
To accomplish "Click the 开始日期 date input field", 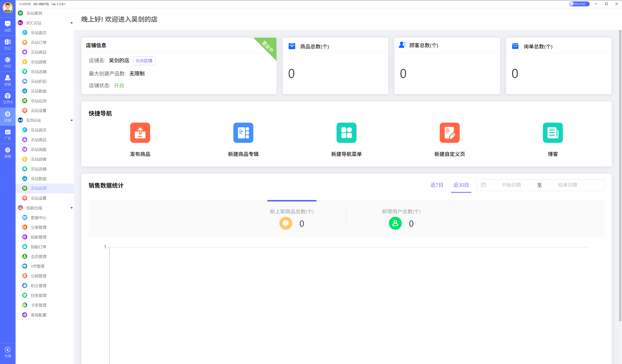I will pyautogui.click(x=511, y=185).
